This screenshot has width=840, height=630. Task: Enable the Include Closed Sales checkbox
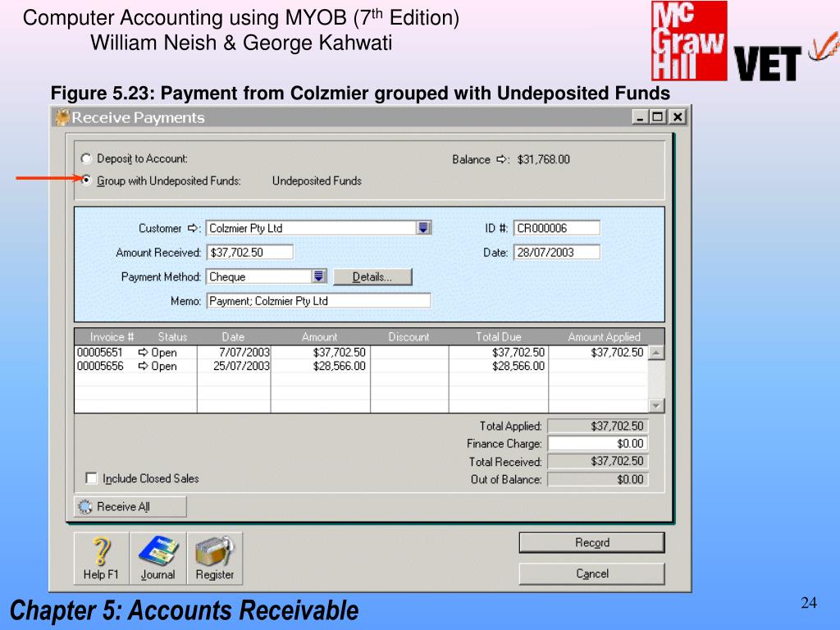(x=92, y=478)
